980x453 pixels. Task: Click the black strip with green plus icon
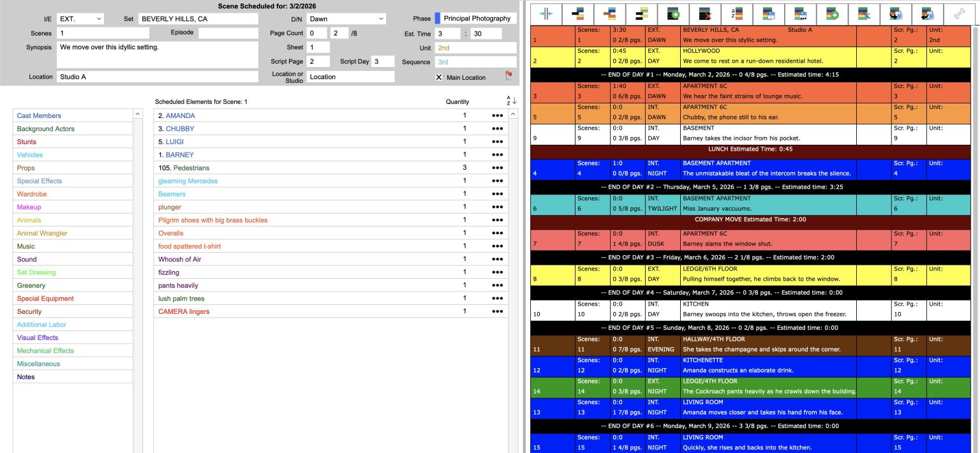point(673,13)
